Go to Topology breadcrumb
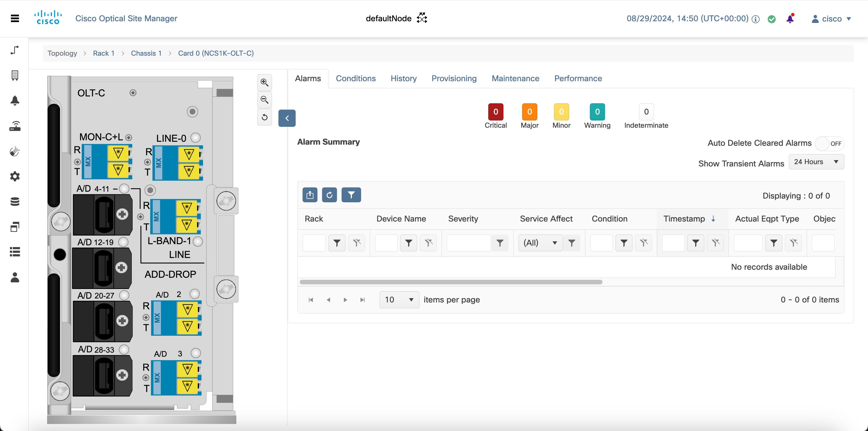 coord(62,53)
